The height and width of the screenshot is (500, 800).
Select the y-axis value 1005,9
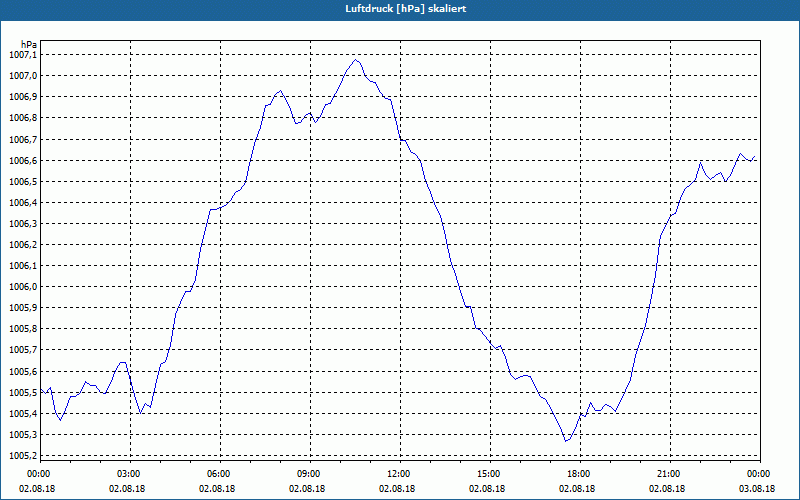point(23,308)
